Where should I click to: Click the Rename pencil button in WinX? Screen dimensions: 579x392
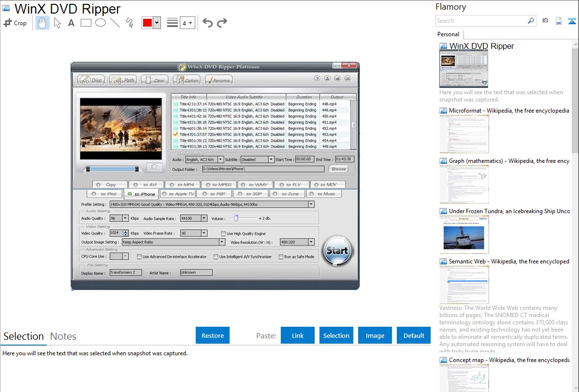218,80
